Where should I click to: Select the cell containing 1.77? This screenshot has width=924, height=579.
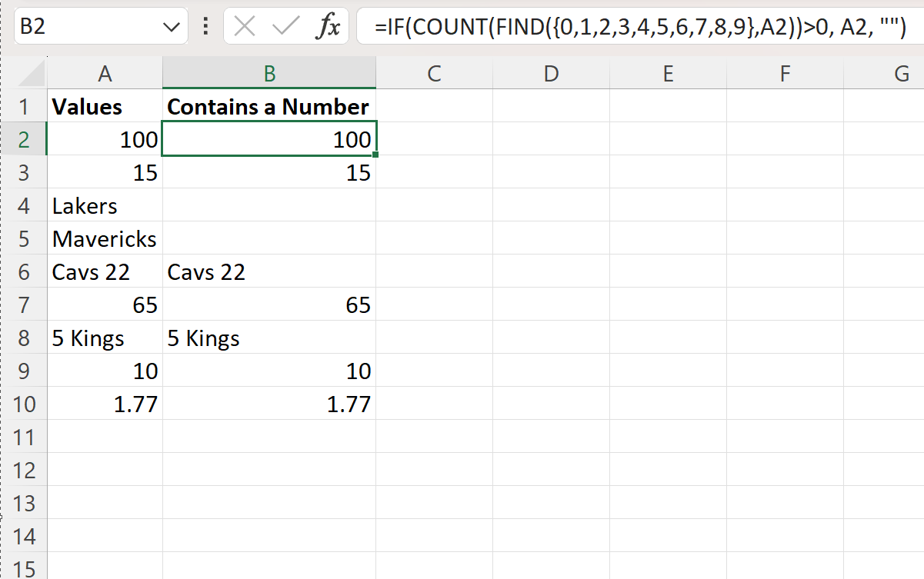coord(105,404)
